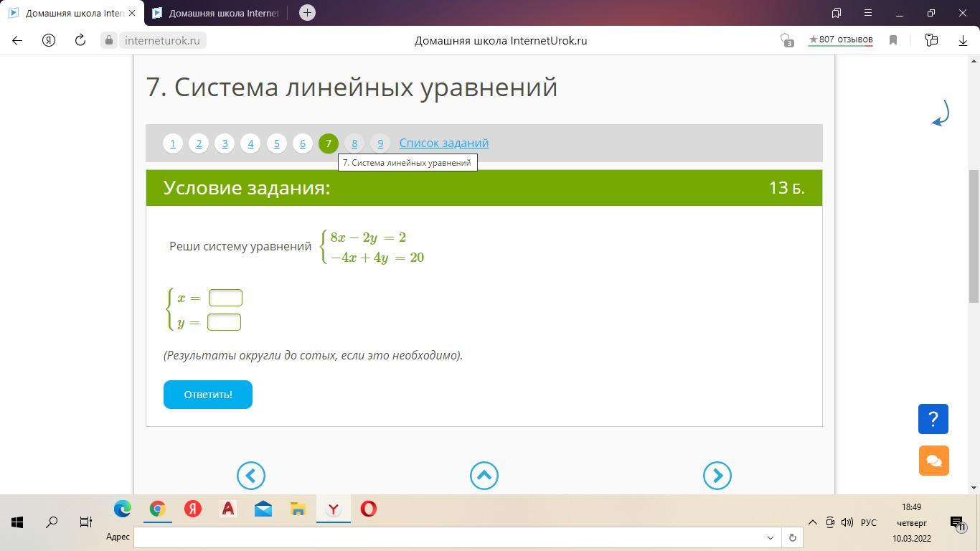The width and height of the screenshot is (980, 551).
Task: Open File Explorer from the taskbar
Action: pyautogui.click(x=298, y=509)
